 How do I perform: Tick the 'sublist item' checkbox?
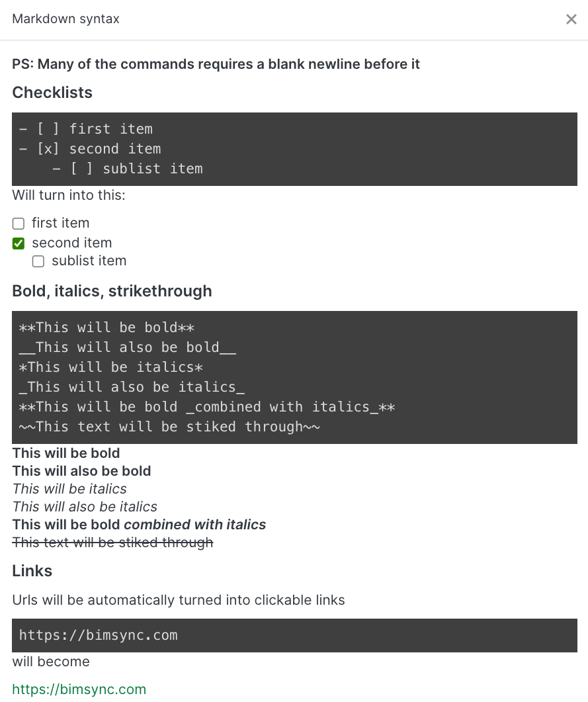click(x=38, y=261)
